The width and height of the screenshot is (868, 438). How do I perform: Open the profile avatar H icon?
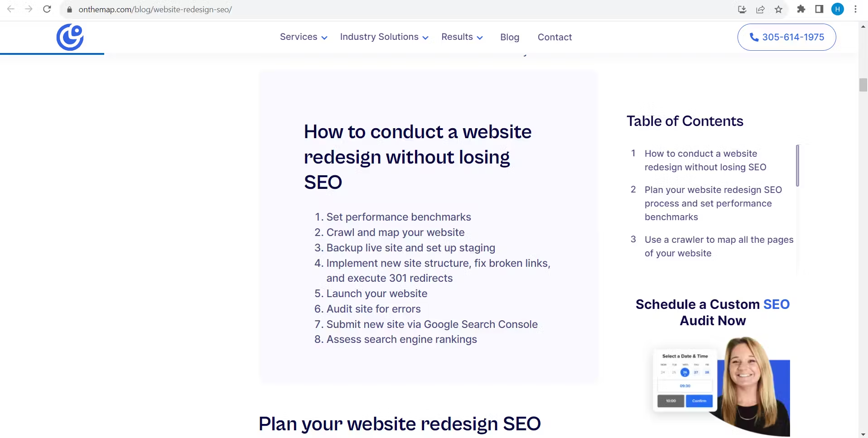[838, 9]
